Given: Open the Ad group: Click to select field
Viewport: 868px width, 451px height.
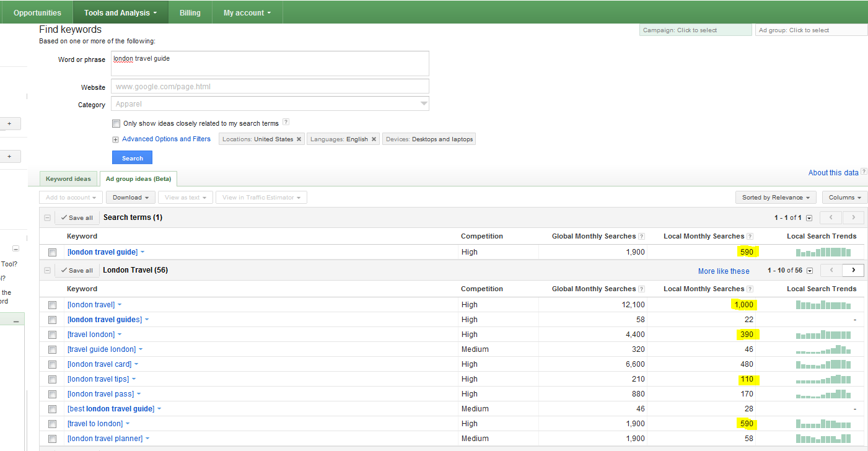Looking at the screenshot, I should point(811,30).
